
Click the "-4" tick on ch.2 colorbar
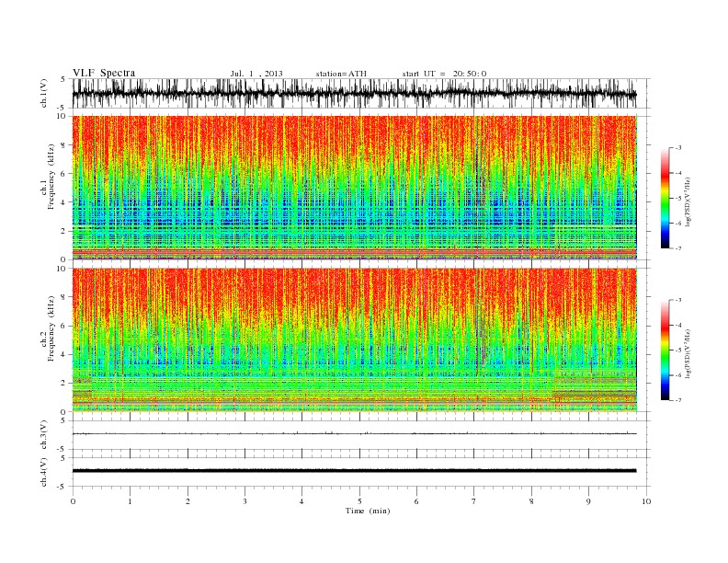[678, 325]
